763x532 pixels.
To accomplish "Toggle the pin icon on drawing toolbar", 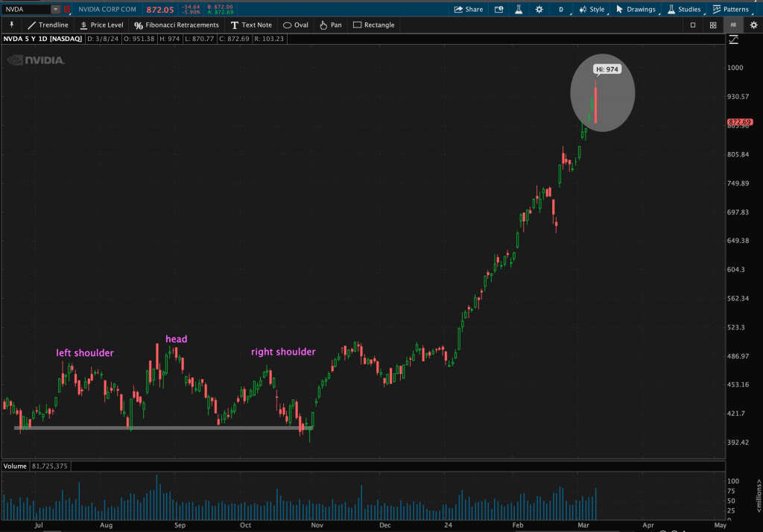I will point(12,25).
